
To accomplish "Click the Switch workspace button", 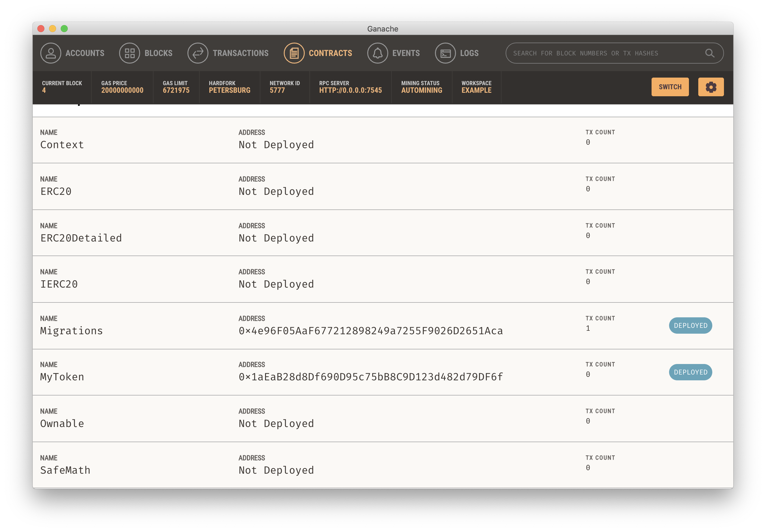I will pyautogui.click(x=670, y=87).
